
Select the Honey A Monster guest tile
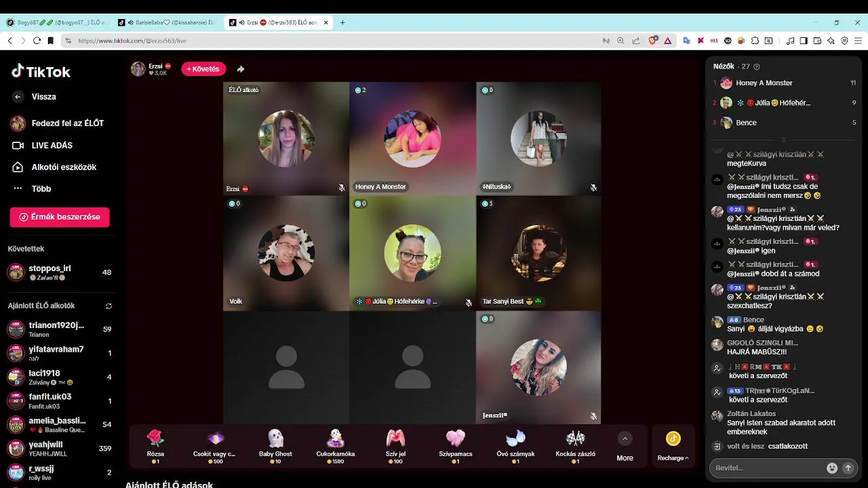pyautogui.click(x=412, y=139)
